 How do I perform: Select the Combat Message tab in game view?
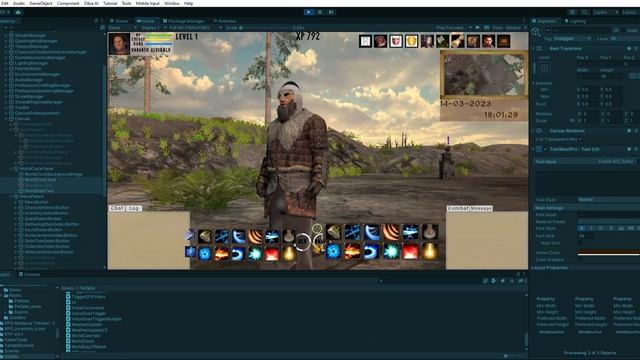[x=469, y=208]
